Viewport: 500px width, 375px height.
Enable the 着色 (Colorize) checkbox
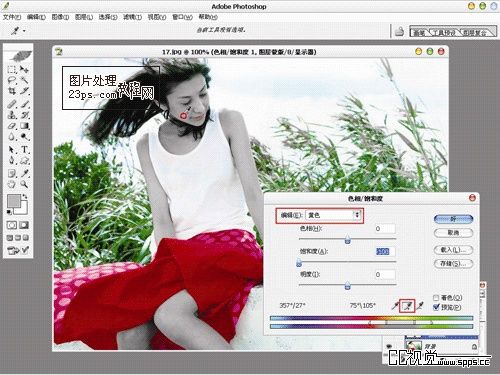tap(436, 297)
